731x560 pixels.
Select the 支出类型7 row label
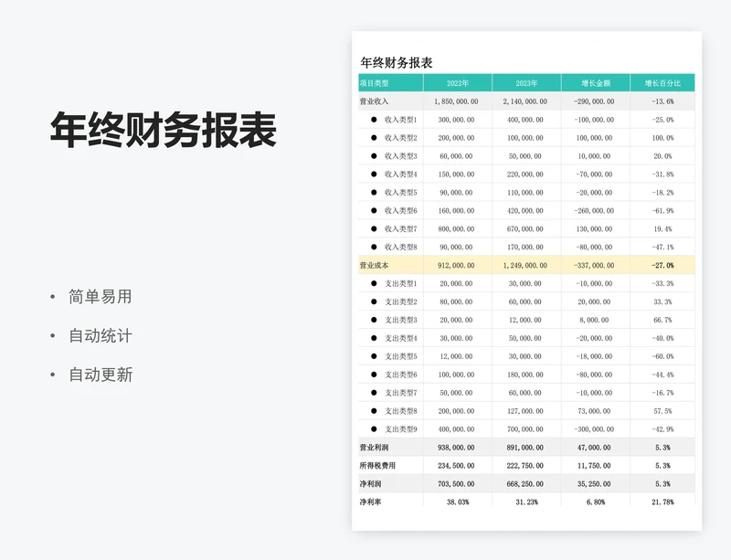[x=400, y=393]
